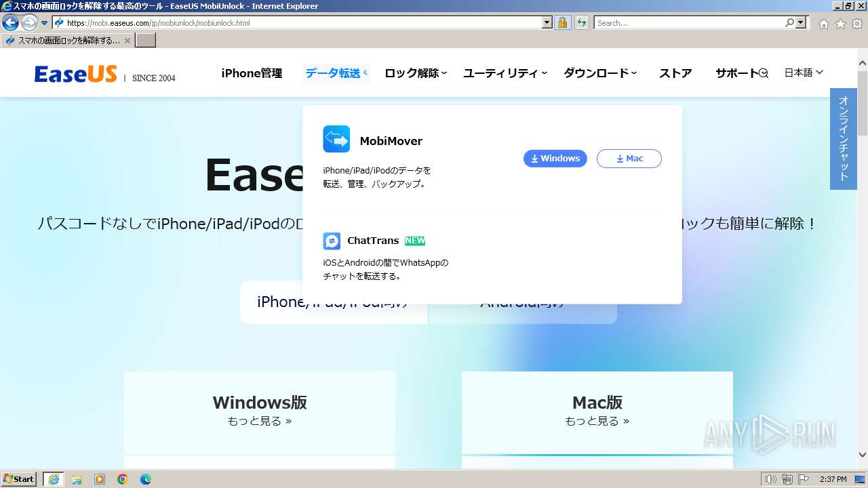Click the MobiMover app icon
Screen dimensions: 868x488
click(336, 139)
